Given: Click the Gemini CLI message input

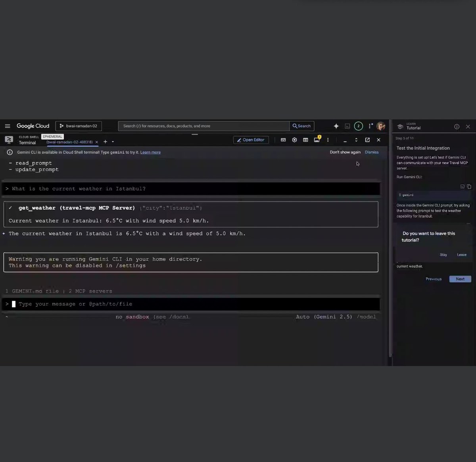Looking at the screenshot, I should coord(192,304).
